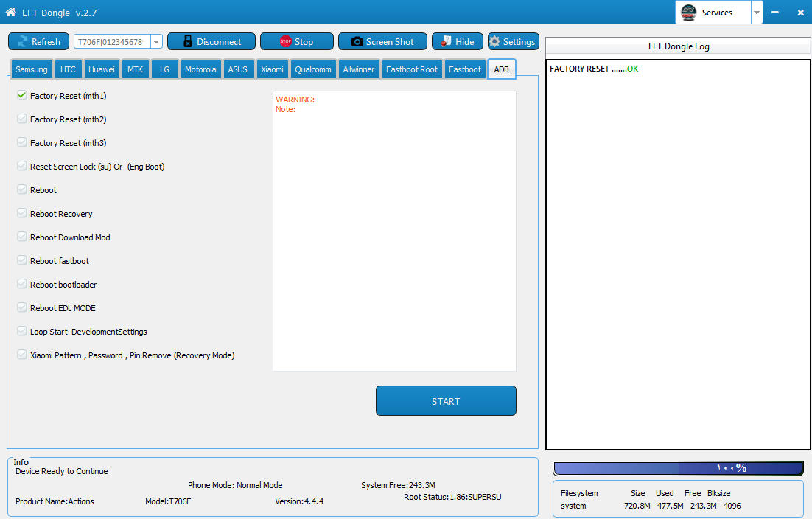This screenshot has height=519, width=812.
Task: Click the home icon in title bar
Action: pos(10,12)
